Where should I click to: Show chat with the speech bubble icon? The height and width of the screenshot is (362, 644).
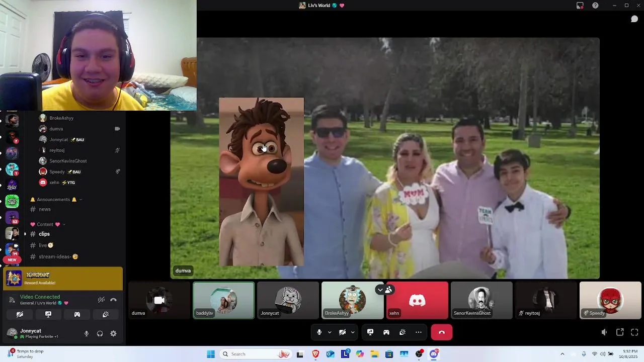pos(634,19)
